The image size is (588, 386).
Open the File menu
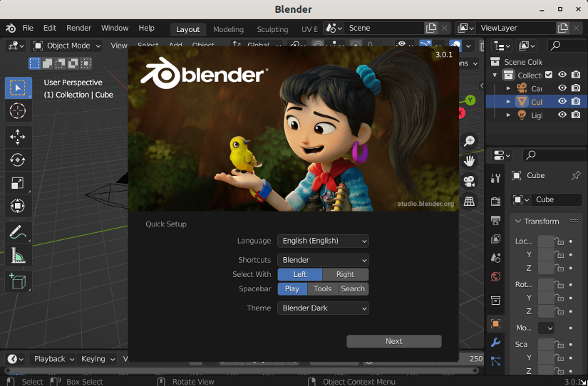pyautogui.click(x=28, y=28)
